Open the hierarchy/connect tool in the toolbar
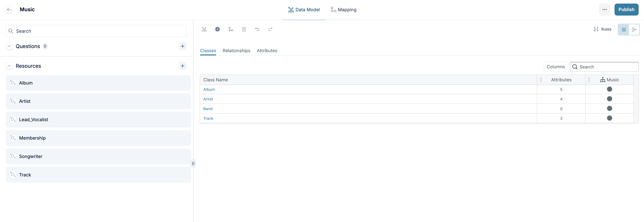The width and height of the screenshot is (644, 222). 230,29
